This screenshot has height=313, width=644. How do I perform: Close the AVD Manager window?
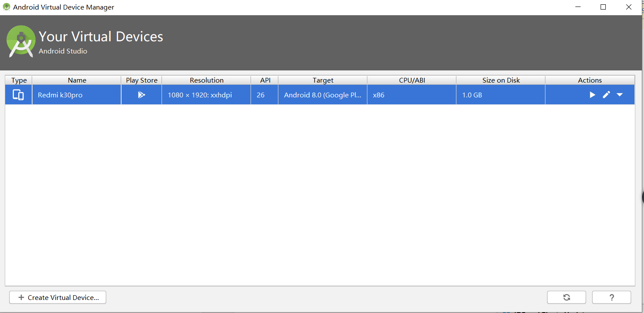click(x=628, y=7)
